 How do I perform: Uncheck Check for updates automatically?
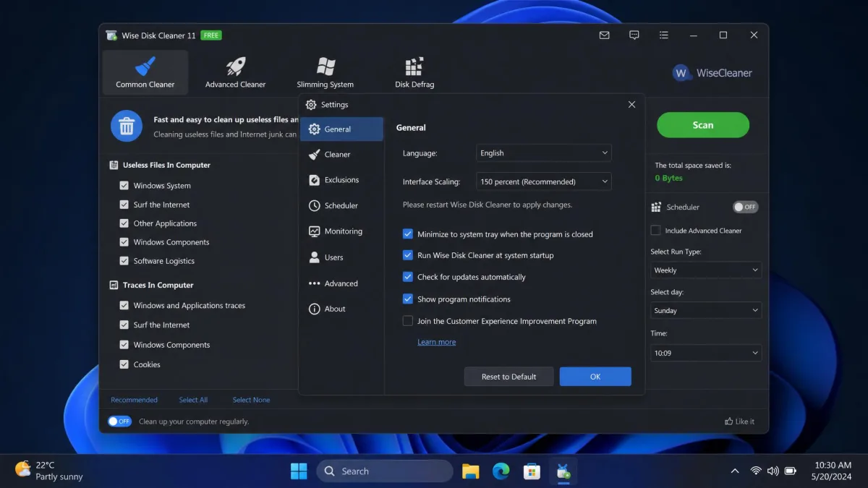click(408, 277)
